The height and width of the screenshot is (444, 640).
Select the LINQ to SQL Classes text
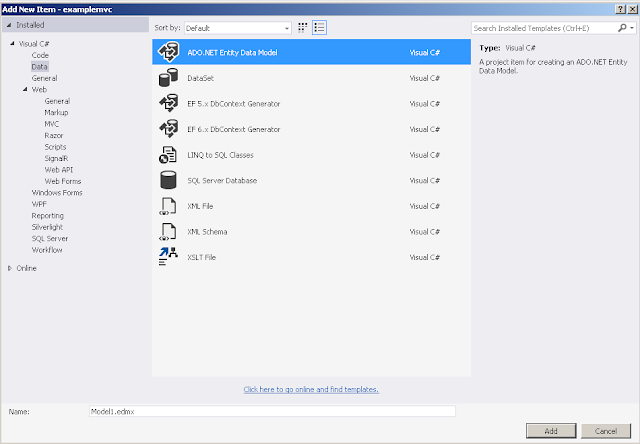(x=220, y=155)
